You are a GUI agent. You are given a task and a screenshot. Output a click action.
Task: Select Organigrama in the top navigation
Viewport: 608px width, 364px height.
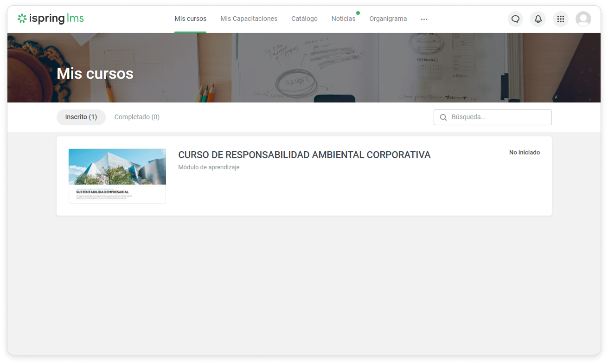point(388,19)
